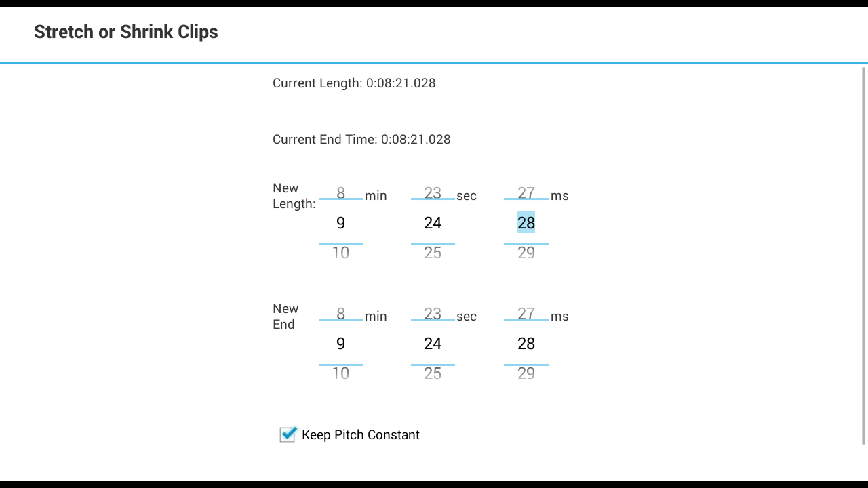
Task: Select previous value 23 in New Length seconds
Action: point(433,193)
